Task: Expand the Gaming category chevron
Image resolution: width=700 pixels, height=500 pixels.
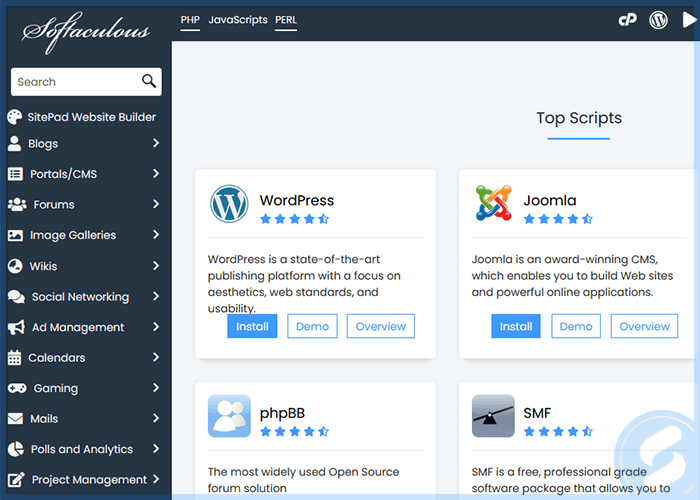Action: coord(156,388)
